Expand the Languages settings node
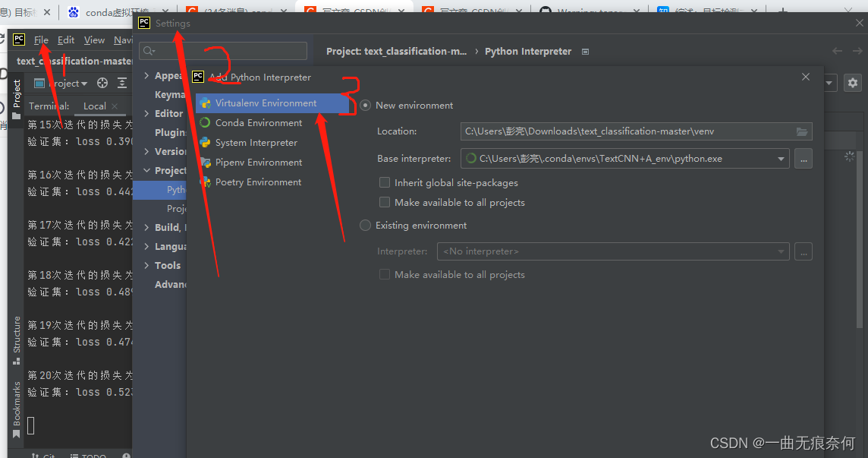The height and width of the screenshot is (458, 868). click(x=146, y=246)
